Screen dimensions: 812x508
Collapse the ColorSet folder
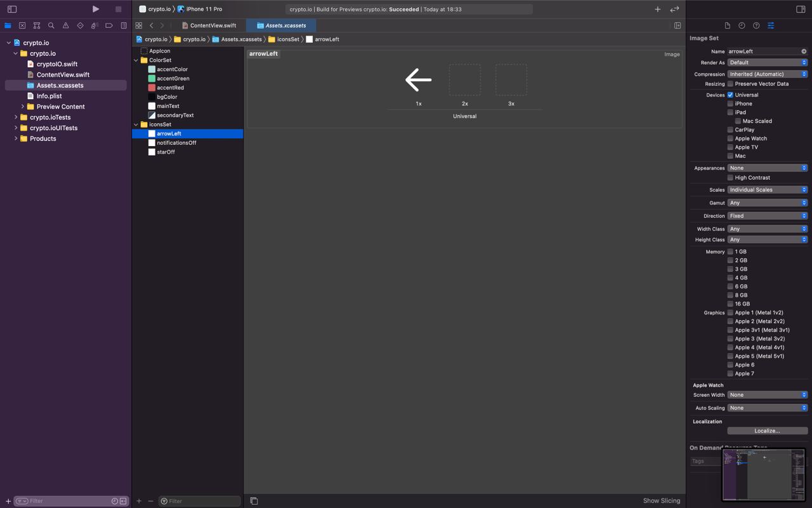tap(136, 60)
